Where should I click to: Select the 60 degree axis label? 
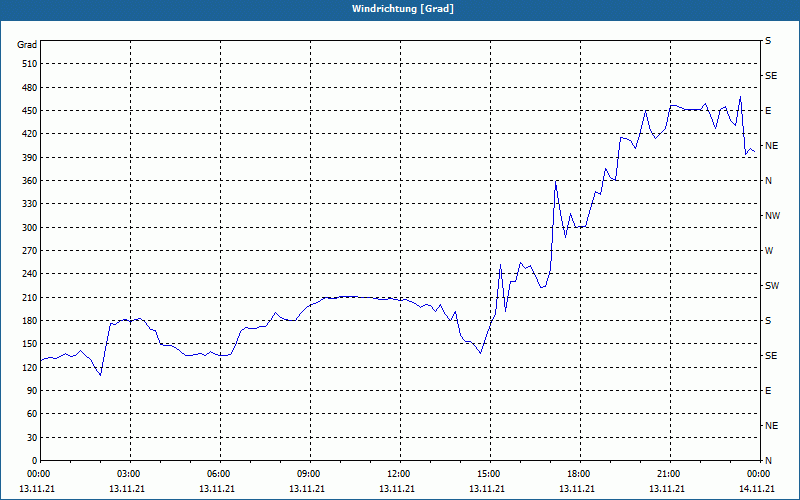pyautogui.click(x=33, y=414)
